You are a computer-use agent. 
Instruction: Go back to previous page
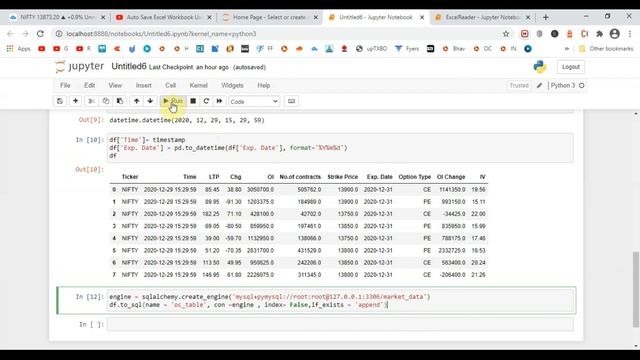click(11, 34)
